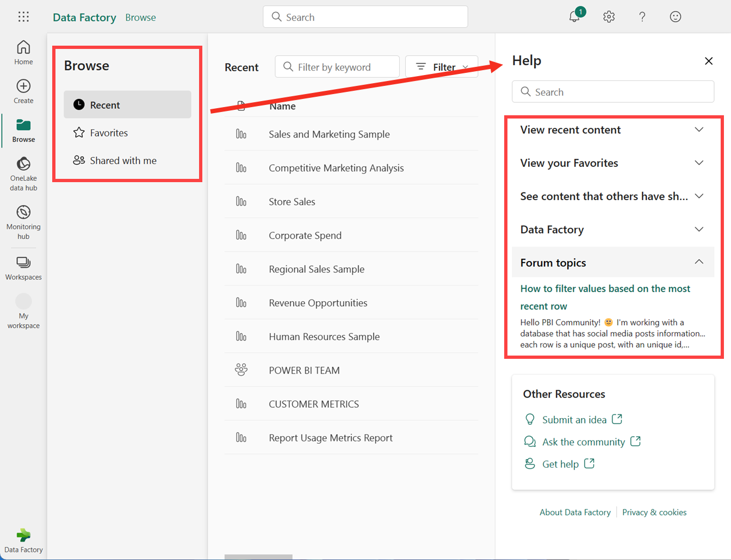Image resolution: width=731 pixels, height=560 pixels.
Task: Click the icon beside Sales and Marketing Sample
Action: 241,134
